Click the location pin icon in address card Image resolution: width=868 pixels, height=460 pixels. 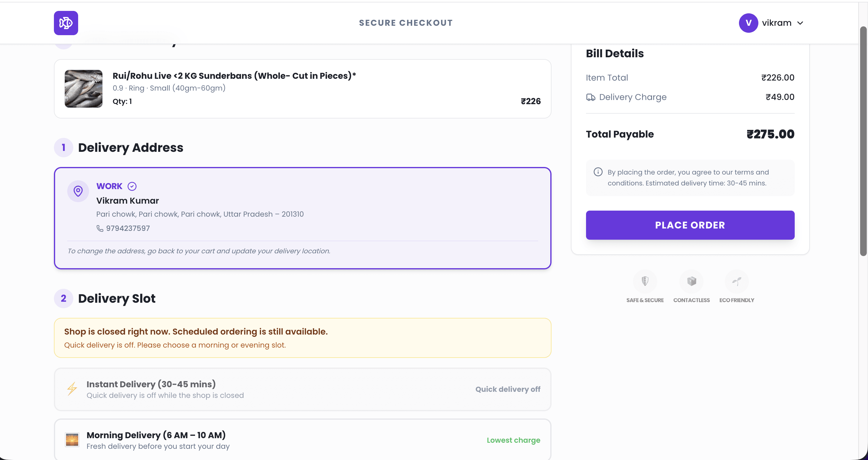78,191
